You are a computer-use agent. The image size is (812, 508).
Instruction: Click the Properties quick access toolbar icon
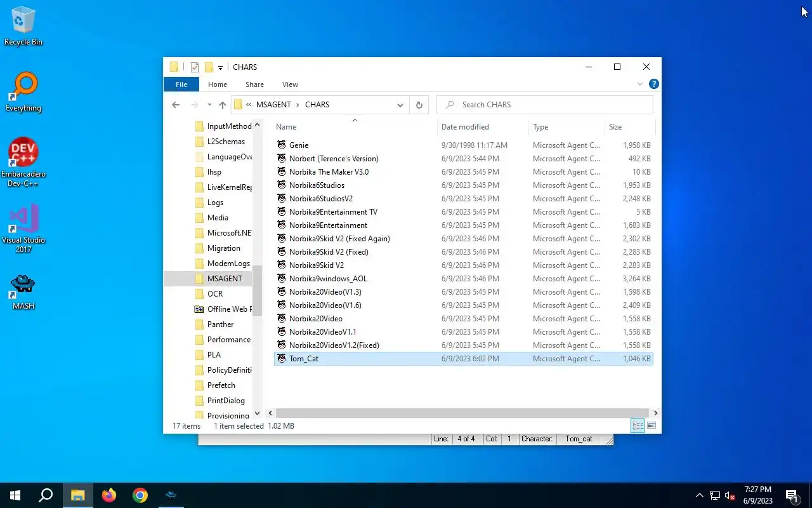tap(195, 67)
